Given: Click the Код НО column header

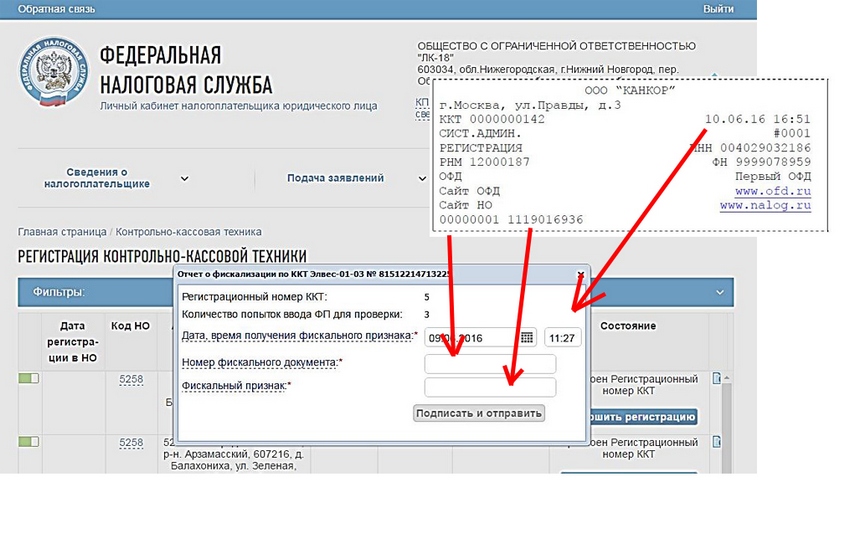Looking at the screenshot, I should pyautogui.click(x=131, y=326).
